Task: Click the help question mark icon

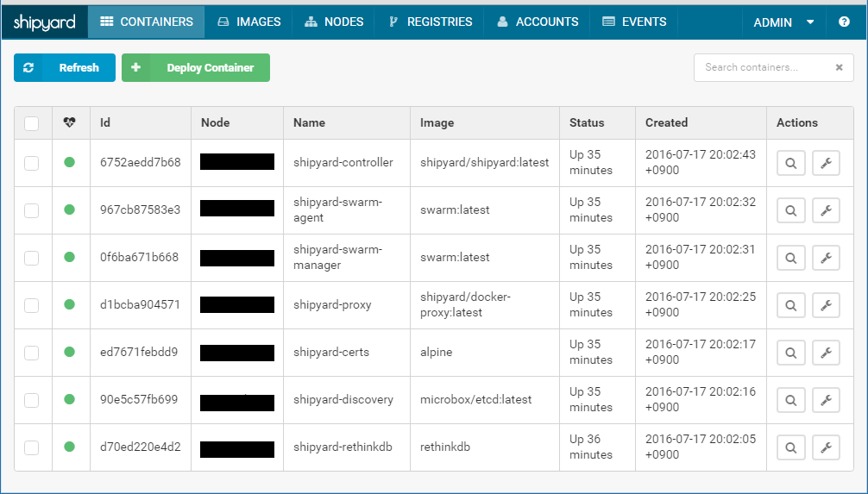Action: (x=844, y=22)
